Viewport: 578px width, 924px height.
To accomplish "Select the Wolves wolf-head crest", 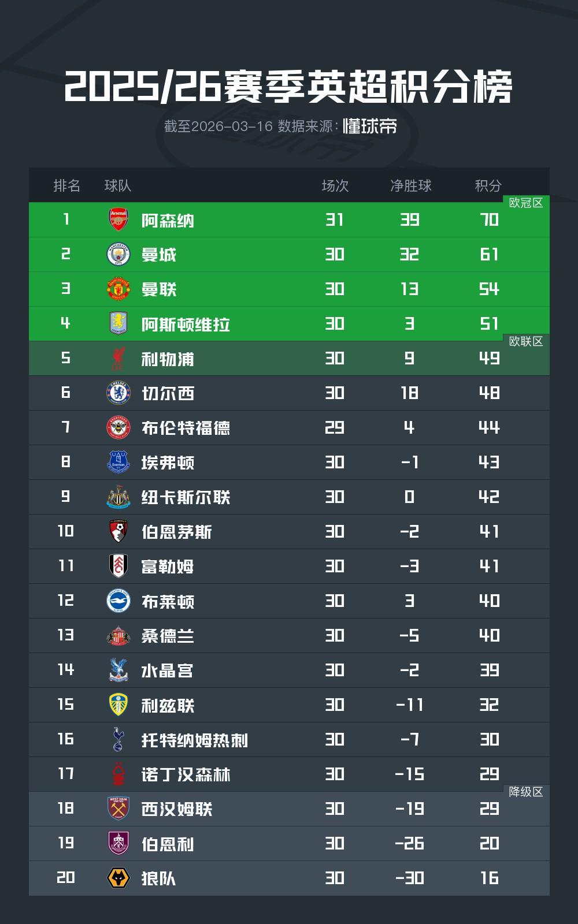I will (x=118, y=878).
